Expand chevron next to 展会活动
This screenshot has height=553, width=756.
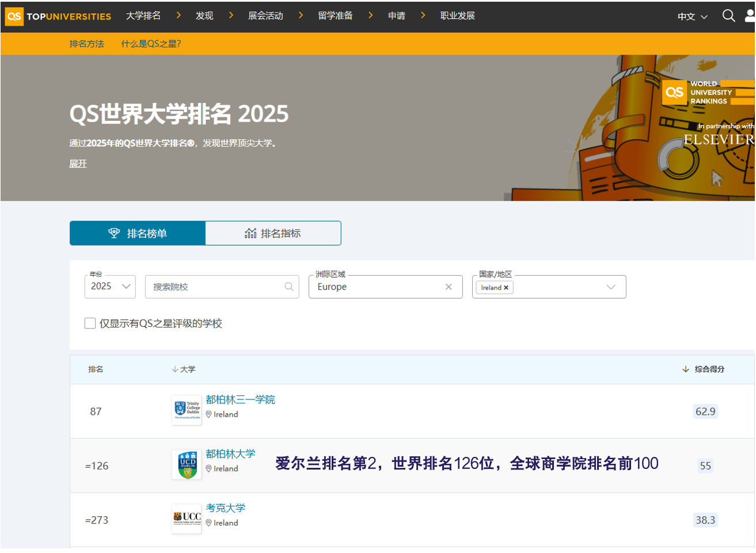[301, 16]
